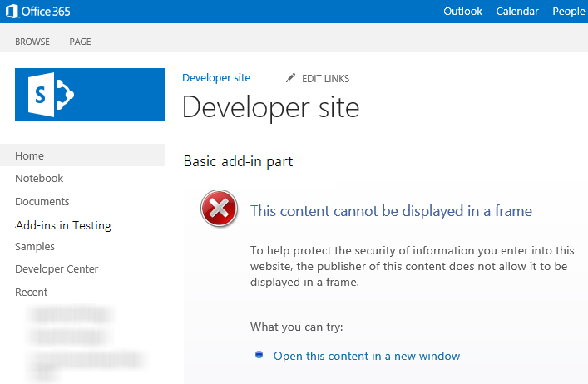Open Developer Center navigation link

click(x=57, y=269)
